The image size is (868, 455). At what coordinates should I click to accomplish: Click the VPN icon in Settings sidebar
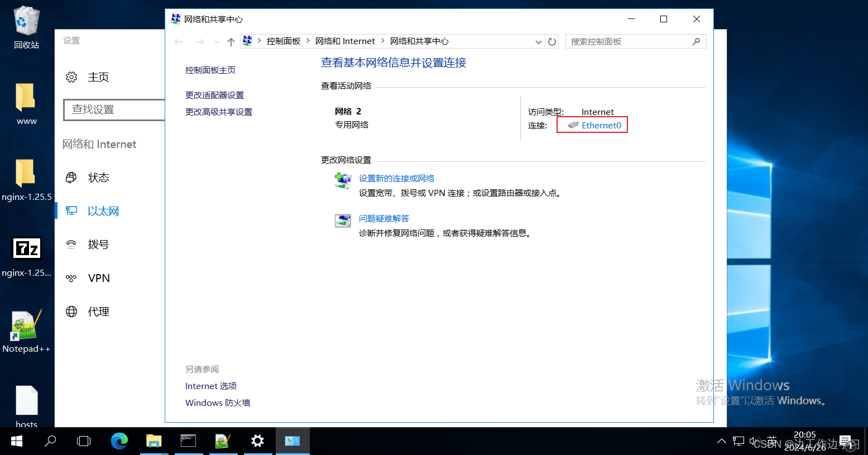pyautogui.click(x=71, y=278)
